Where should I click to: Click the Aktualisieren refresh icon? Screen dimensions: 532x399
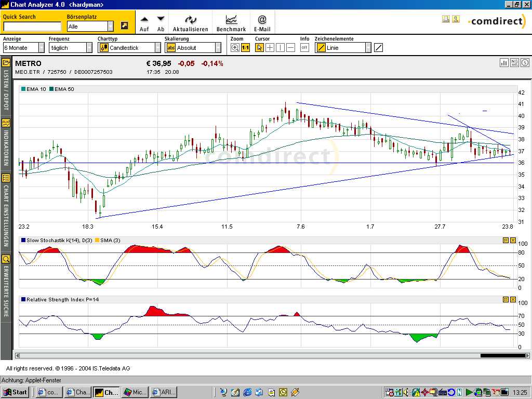click(190, 20)
